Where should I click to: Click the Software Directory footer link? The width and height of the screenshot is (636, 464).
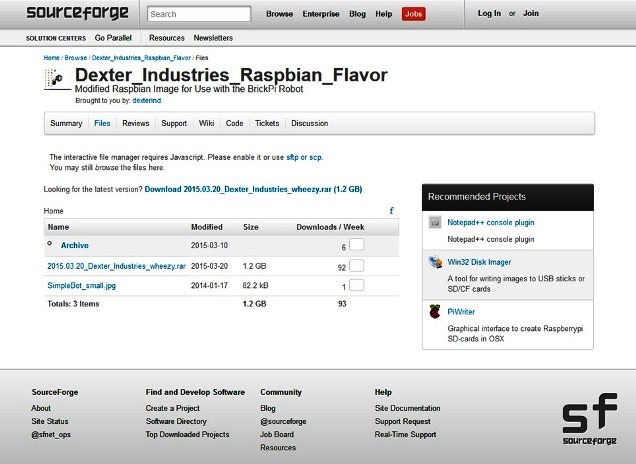click(176, 421)
